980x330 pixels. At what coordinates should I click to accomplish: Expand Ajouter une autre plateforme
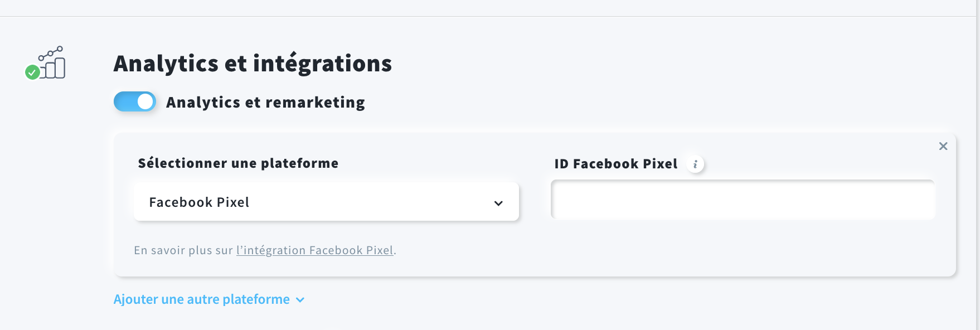[209, 299]
